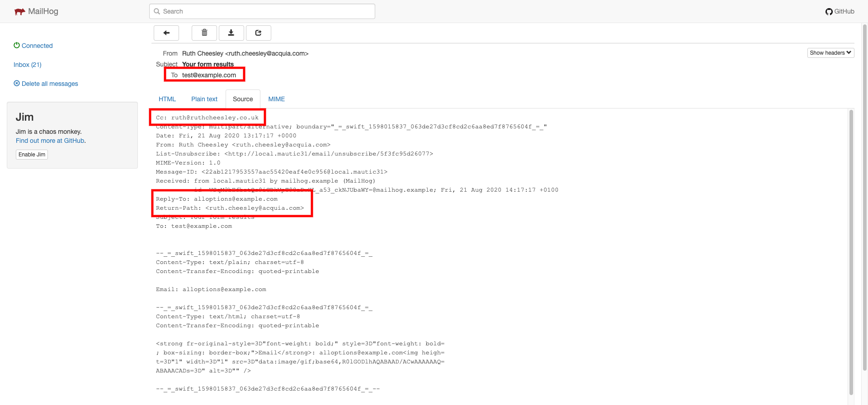
Task: Follow the Find out more at GitHub link
Action: coord(50,141)
